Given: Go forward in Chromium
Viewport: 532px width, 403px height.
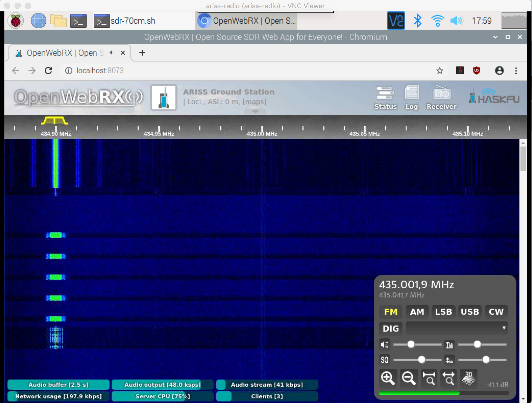Looking at the screenshot, I should click(32, 71).
